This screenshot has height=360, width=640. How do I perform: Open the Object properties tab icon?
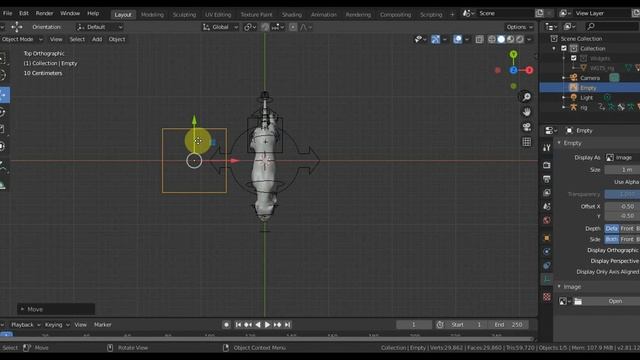pos(547,238)
